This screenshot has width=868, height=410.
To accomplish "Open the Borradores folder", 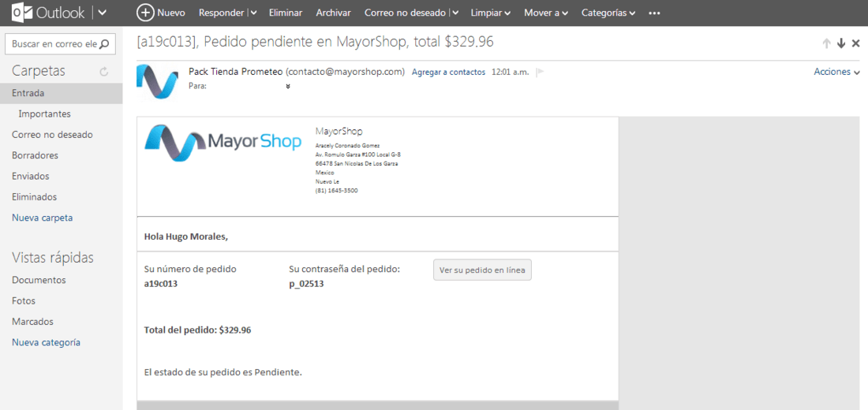I will 35,155.
